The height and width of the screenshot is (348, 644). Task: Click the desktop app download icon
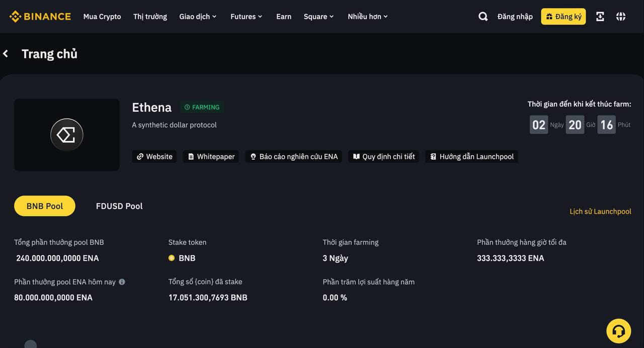click(x=600, y=16)
